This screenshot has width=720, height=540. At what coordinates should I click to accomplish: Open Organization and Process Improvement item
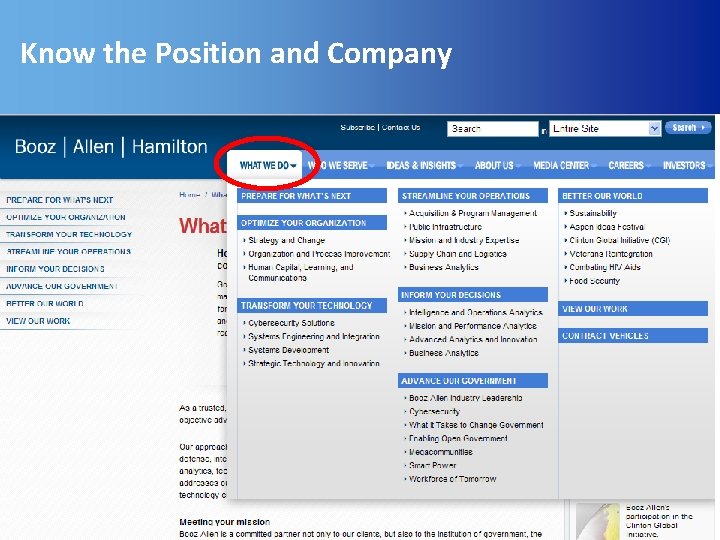point(319,254)
